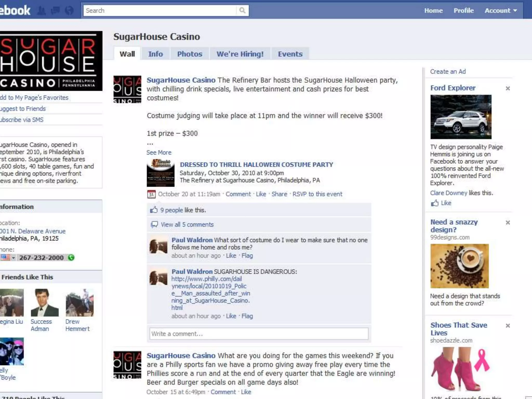Viewport: 532px width, 399px height.
Task: Click thumbs-up icon under Ford Explorer ad
Action: click(435, 203)
